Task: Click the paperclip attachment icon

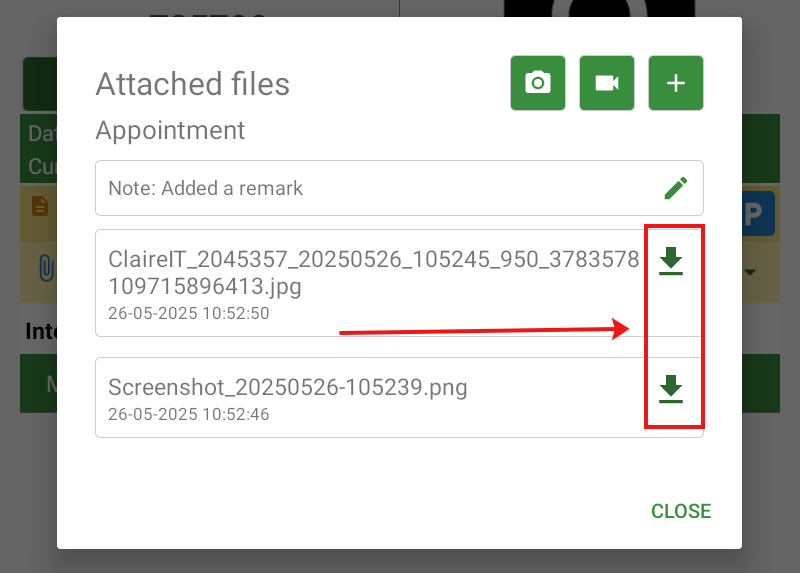Action: (45, 268)
